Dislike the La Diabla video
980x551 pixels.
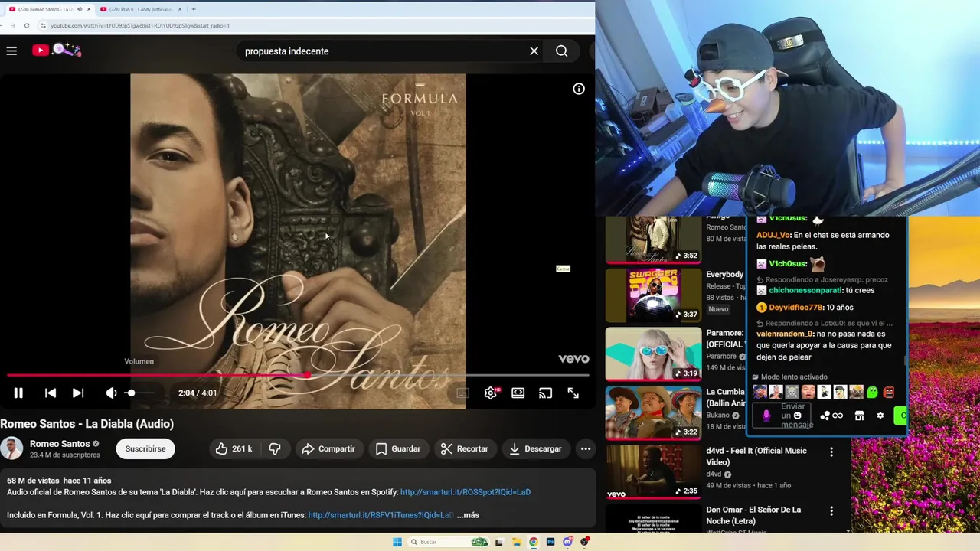coord(275,448)
